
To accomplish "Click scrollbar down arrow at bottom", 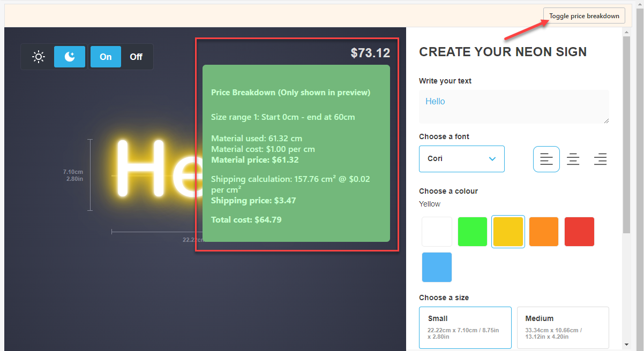I will [x=626, y=345].
